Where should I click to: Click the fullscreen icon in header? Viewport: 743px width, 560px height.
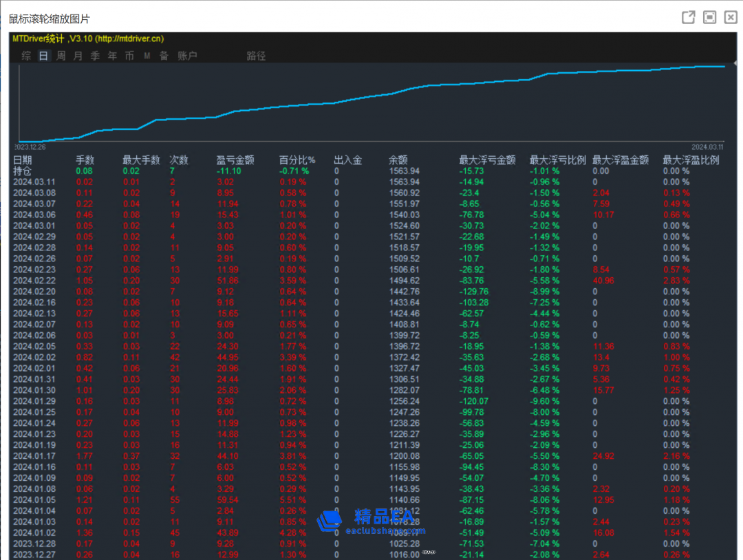pos(709,18)
